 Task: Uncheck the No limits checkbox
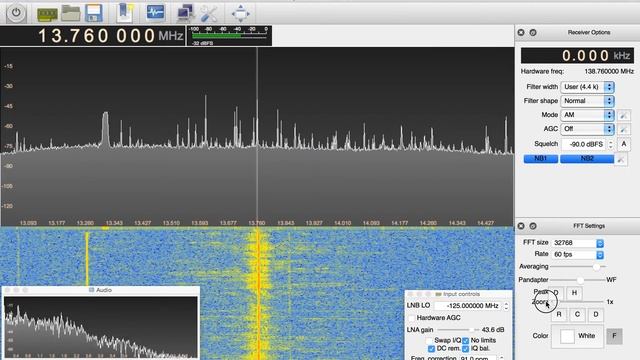465,340
